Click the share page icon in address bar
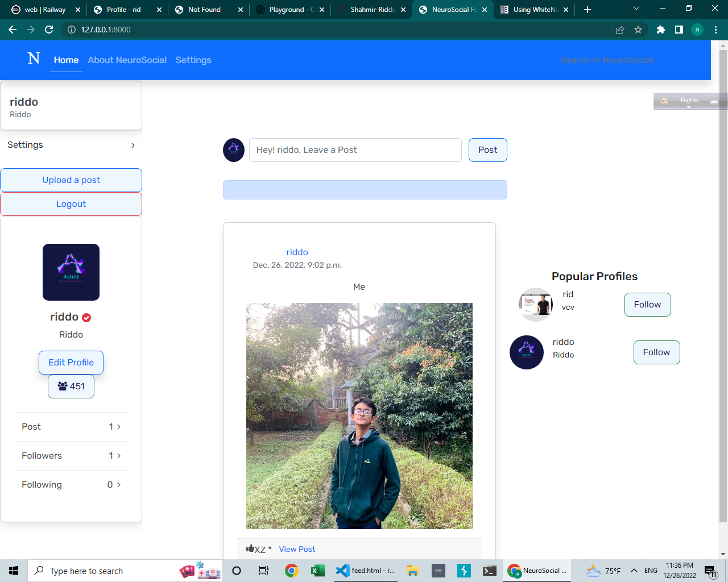The height and width of the screenshot is (582, 728). 620,30
